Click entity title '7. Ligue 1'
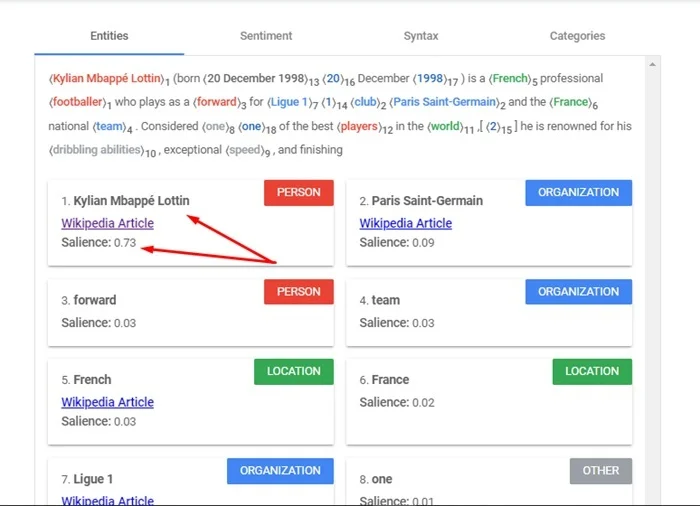The image size is (700, 506). click(87, 479)
